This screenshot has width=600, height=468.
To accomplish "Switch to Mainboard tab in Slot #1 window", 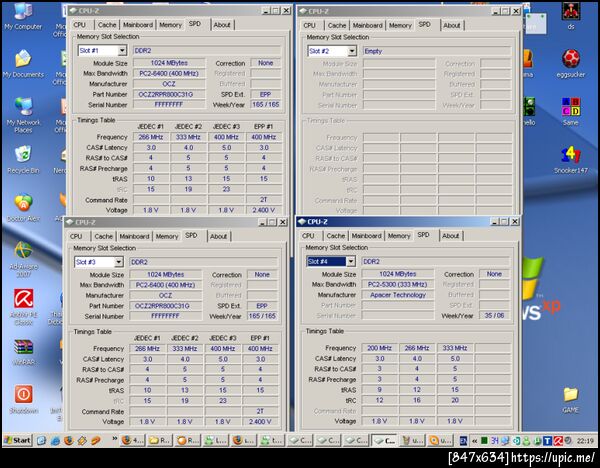I will click(x=137, y=25).
